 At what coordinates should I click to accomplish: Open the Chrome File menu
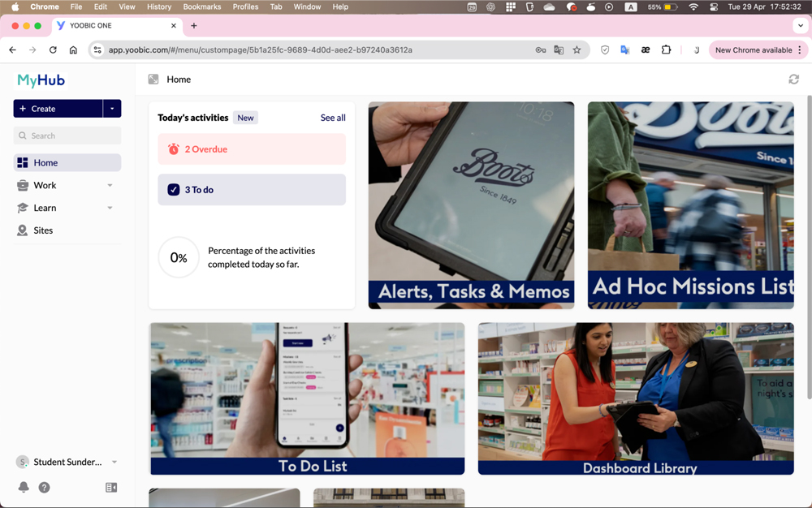[x=76, y=6]
